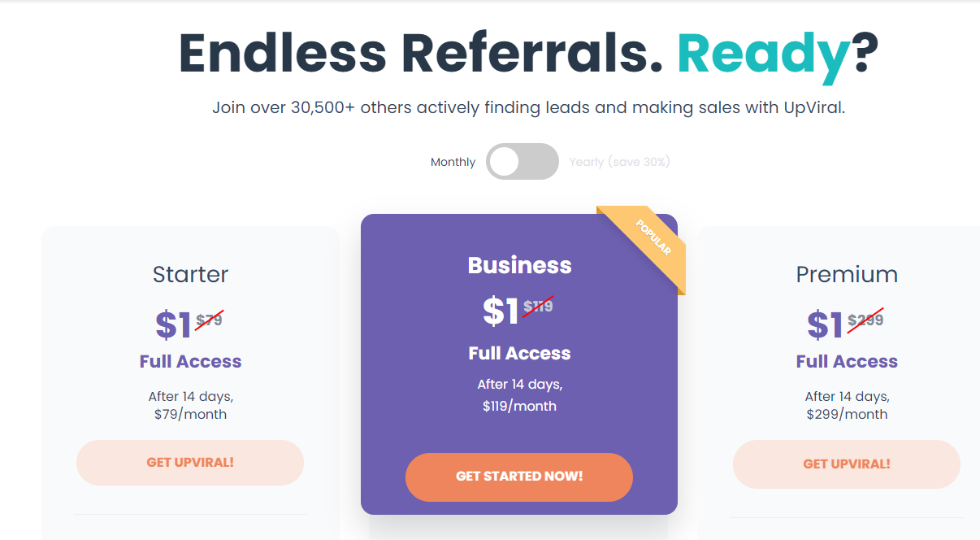Click the teal "Ready" headline word

(x=764, y=54)
